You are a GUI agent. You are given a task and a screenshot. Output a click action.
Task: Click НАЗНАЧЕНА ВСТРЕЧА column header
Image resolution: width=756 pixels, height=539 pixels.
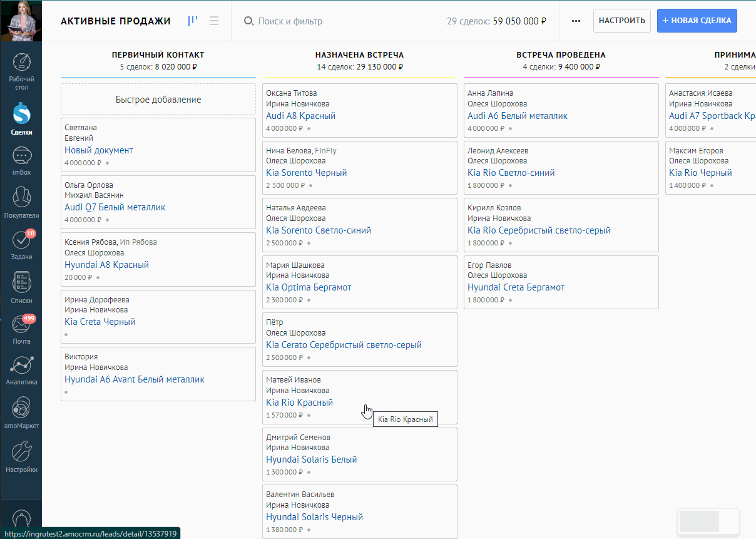click(360, 55)
